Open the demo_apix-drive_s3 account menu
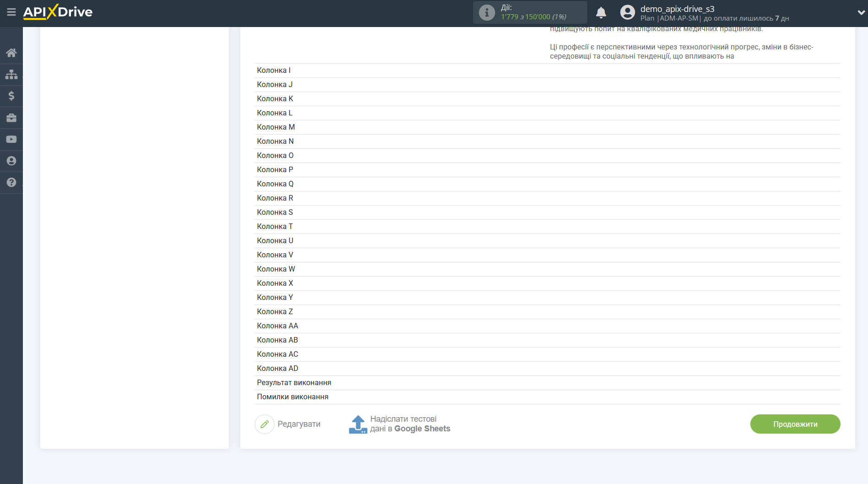Screen dimensions: 868x484 (x=677, y=9)
